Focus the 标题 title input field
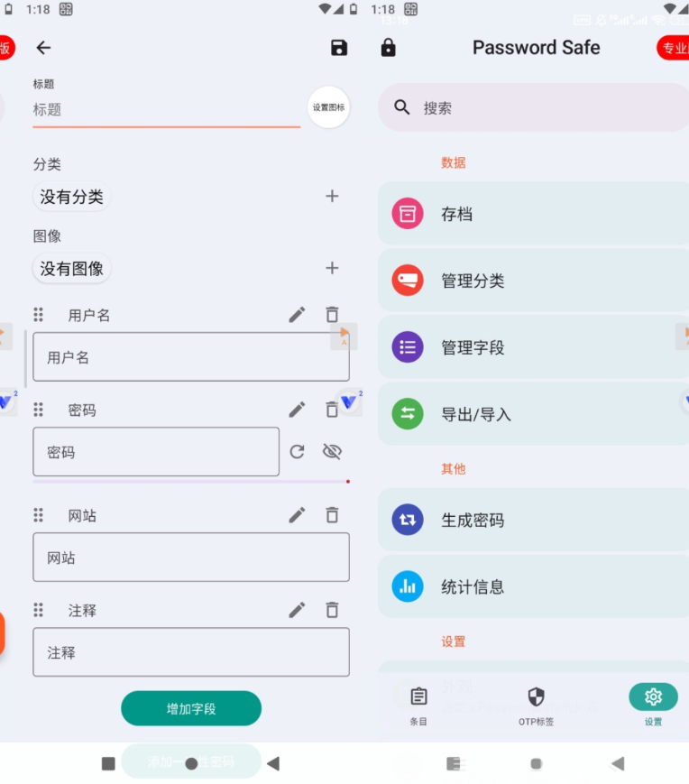The height and width of the screenshot is (784, 689). [167, 110]
